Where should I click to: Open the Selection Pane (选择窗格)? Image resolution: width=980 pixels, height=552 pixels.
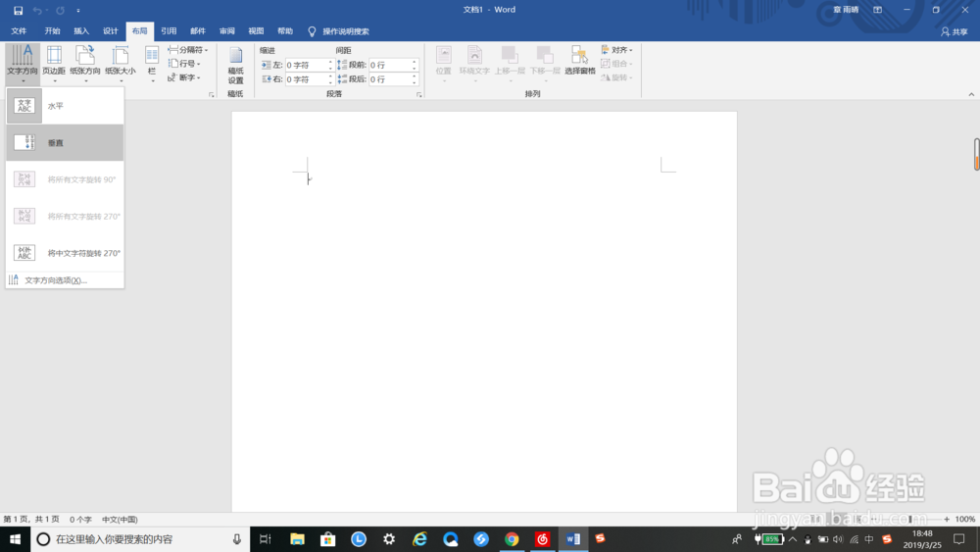[x=580, y=61]
